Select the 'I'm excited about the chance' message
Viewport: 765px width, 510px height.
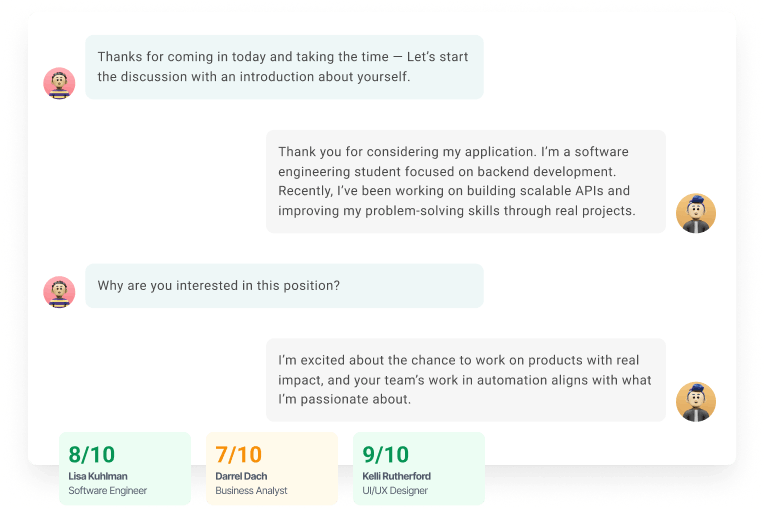point(465,379)
